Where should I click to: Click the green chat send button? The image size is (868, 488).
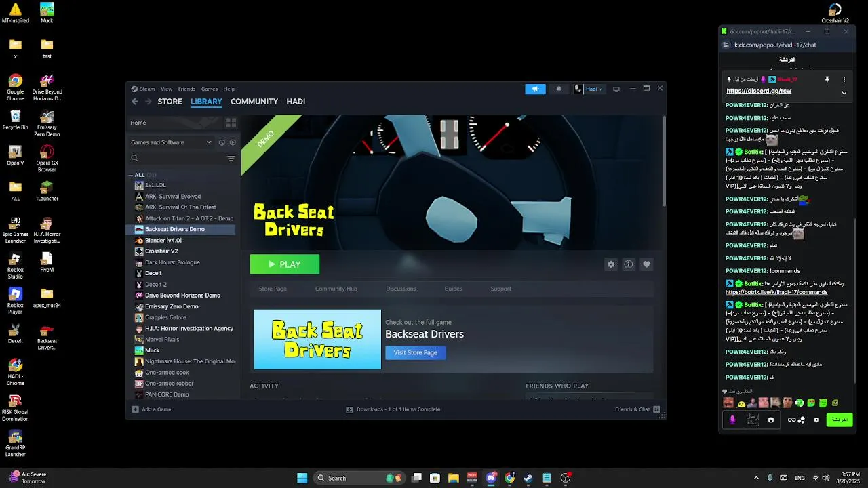(840, 420)
